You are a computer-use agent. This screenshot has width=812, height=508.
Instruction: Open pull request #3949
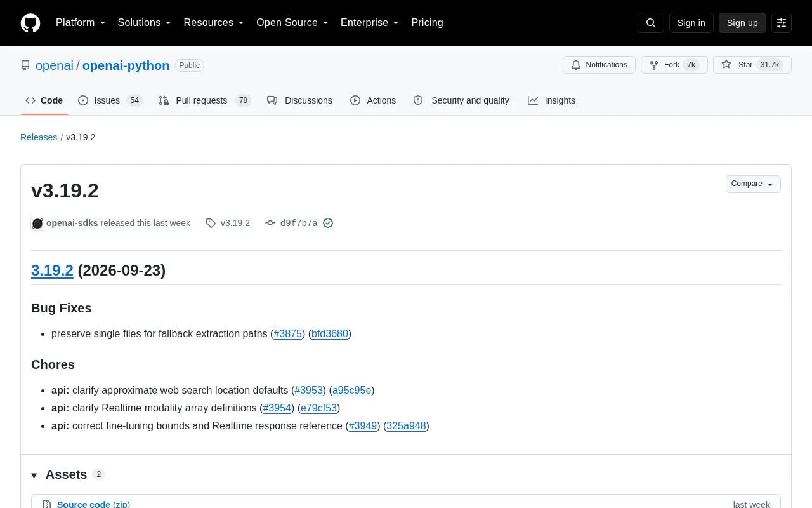pyautogui.click(x=363, y=425)
